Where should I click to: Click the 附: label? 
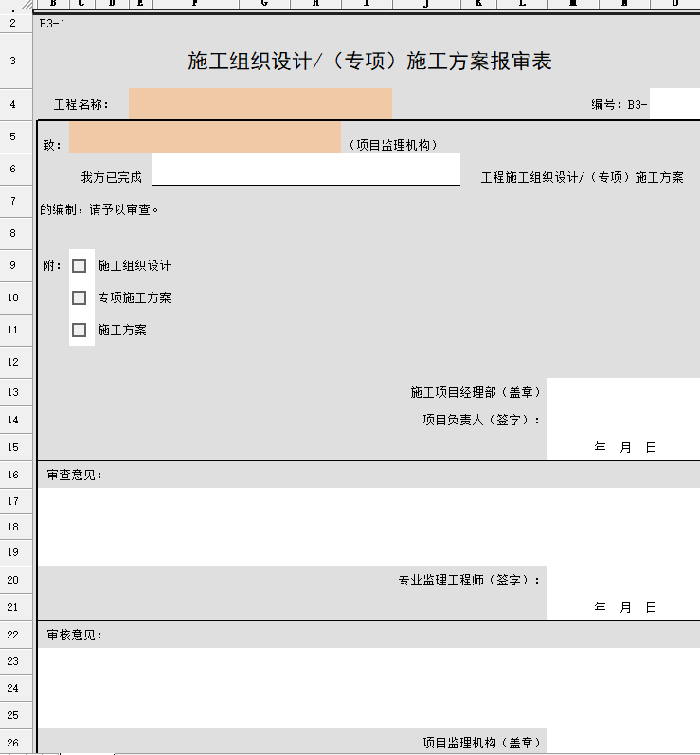[52, 266]
